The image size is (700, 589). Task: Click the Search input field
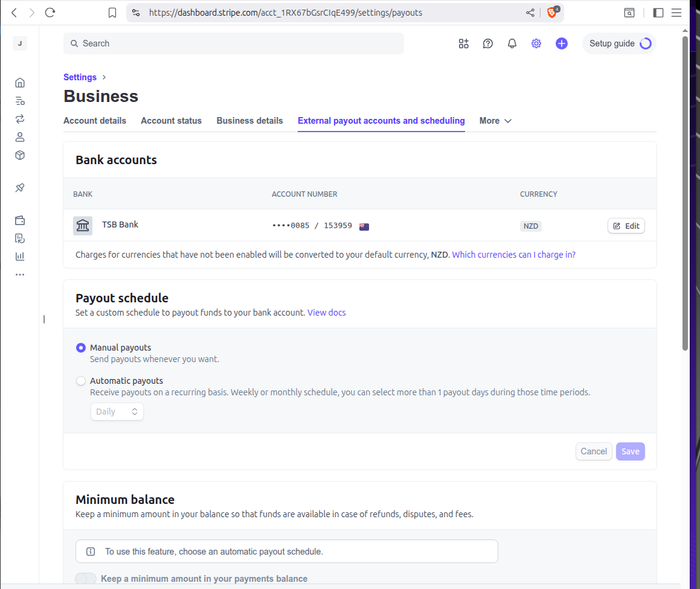click(x=233, y=43)
